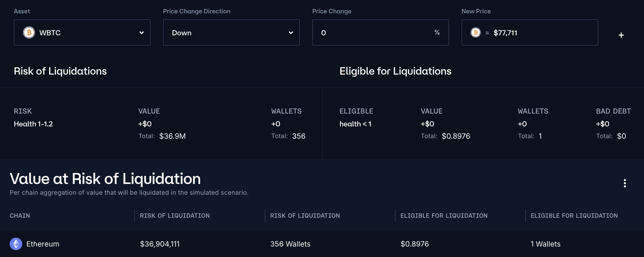Click the 1 Wallets eligible cell

[545, 244]
